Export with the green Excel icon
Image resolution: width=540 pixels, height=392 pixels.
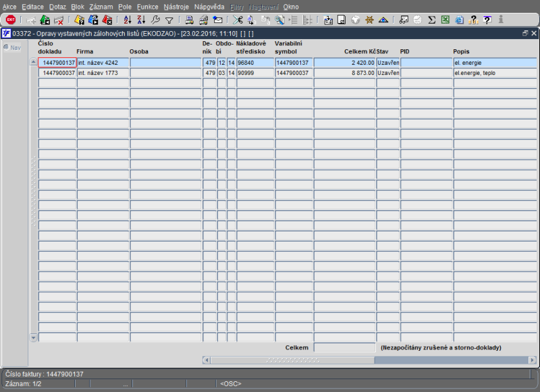coord(446,20)
